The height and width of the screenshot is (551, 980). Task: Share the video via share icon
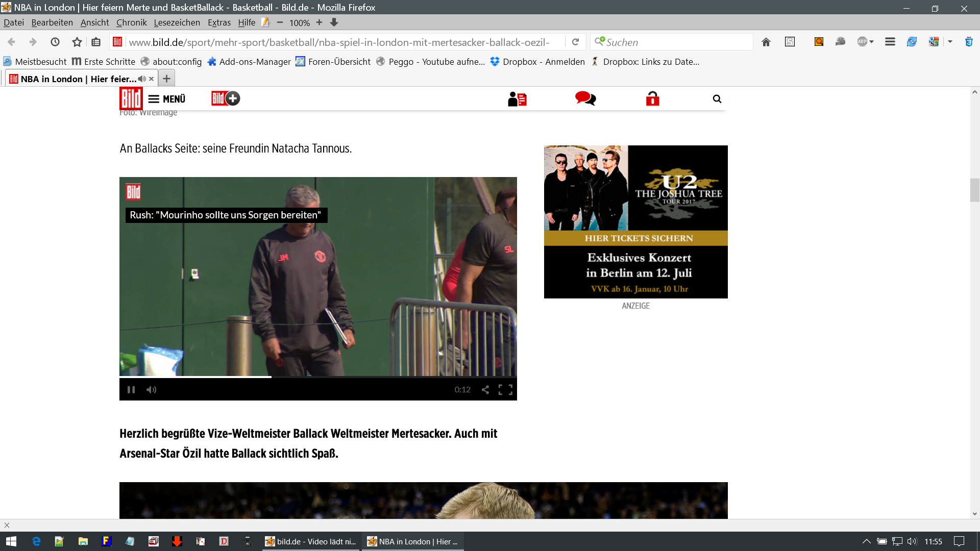[485, 390]
